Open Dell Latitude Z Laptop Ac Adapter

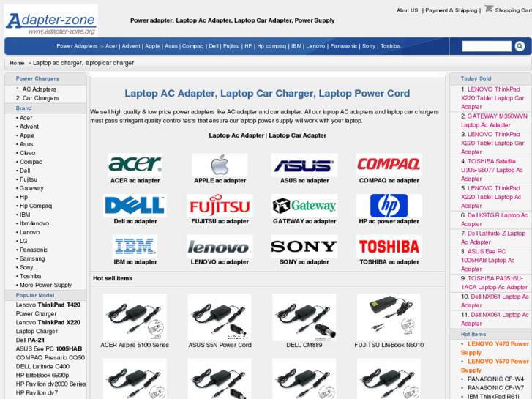[493, 238]
